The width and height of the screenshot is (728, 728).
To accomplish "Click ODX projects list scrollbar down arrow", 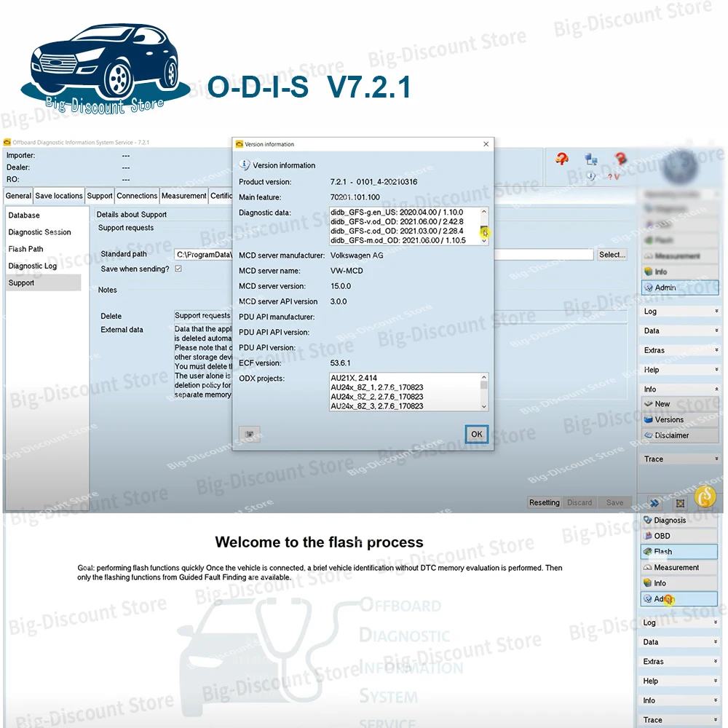I will click(x=484, y=407).
